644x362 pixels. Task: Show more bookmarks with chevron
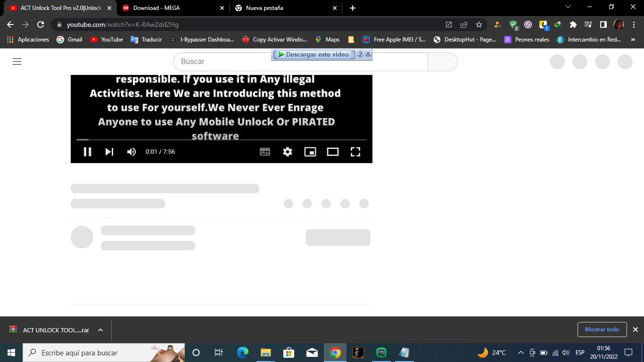[x=633, y=40]
